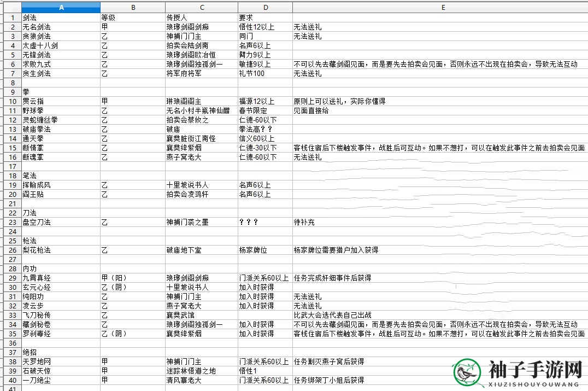Screen dimensions: 588x391
Task: Select the 无锋剑法 cell
Action: coord(61,55)
